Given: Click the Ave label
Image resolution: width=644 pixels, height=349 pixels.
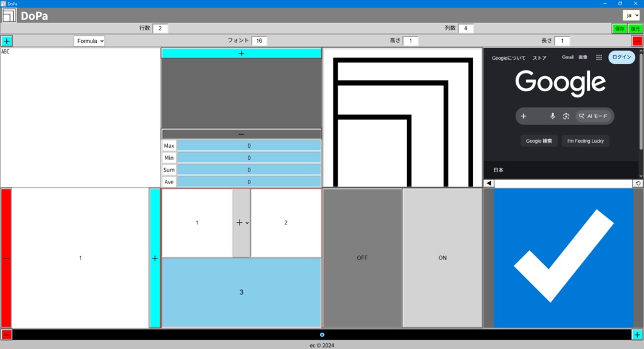Looking at the screenshot, I should click(x=169, y=182).
